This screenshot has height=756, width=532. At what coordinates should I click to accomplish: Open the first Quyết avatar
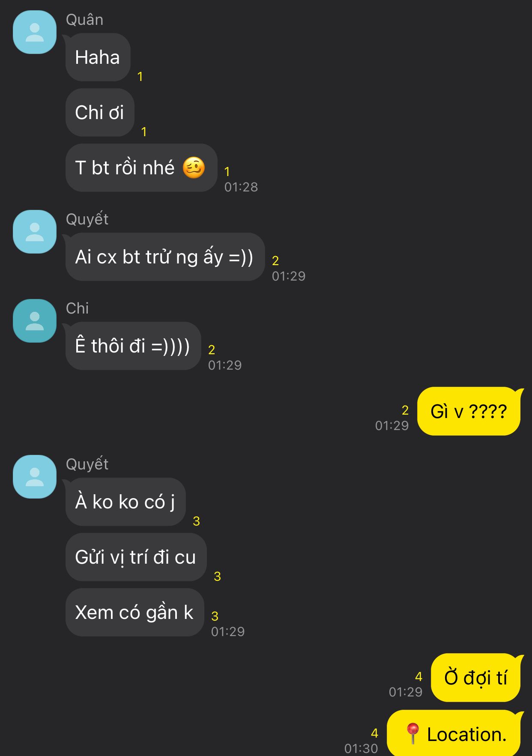pos(35,232)
